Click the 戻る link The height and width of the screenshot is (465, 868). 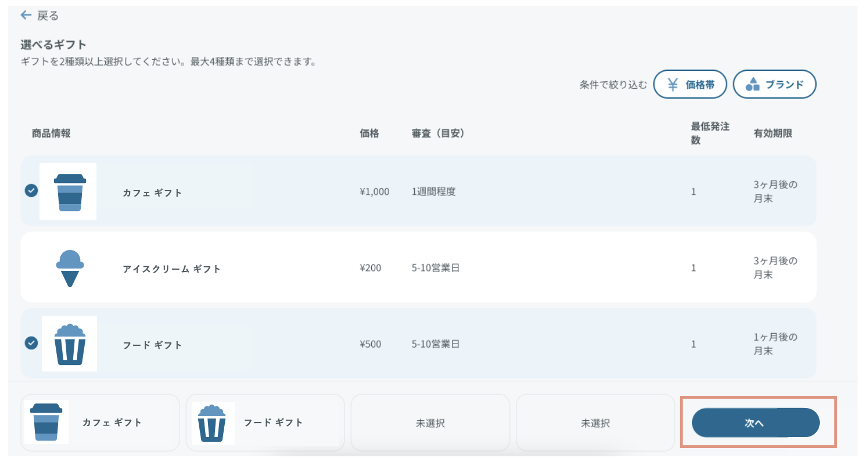click(x=48, y=16)
